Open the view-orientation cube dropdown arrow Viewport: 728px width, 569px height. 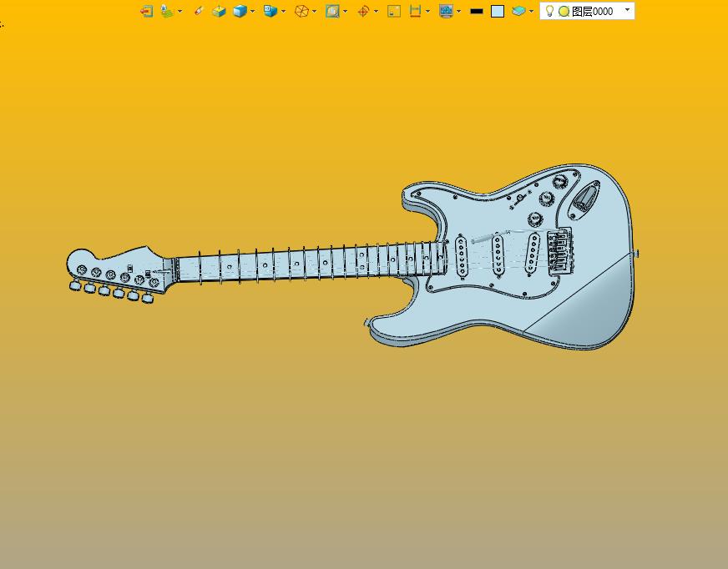click(283, 11)
